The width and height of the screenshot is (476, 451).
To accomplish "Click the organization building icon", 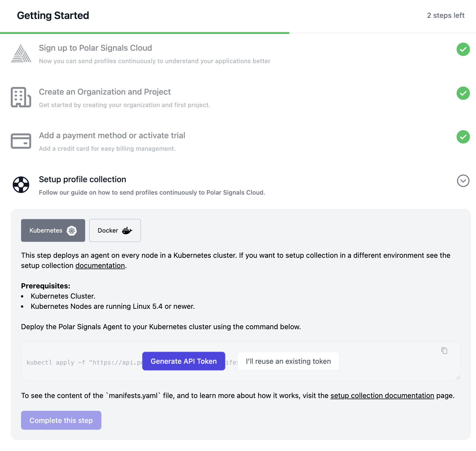I will pos(21,97).
